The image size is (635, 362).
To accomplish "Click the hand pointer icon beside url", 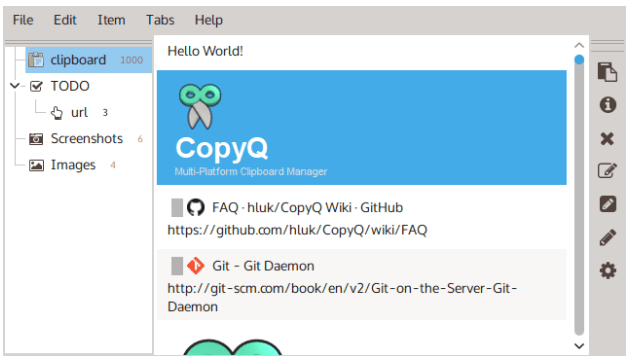I will (x=57, y=113).
